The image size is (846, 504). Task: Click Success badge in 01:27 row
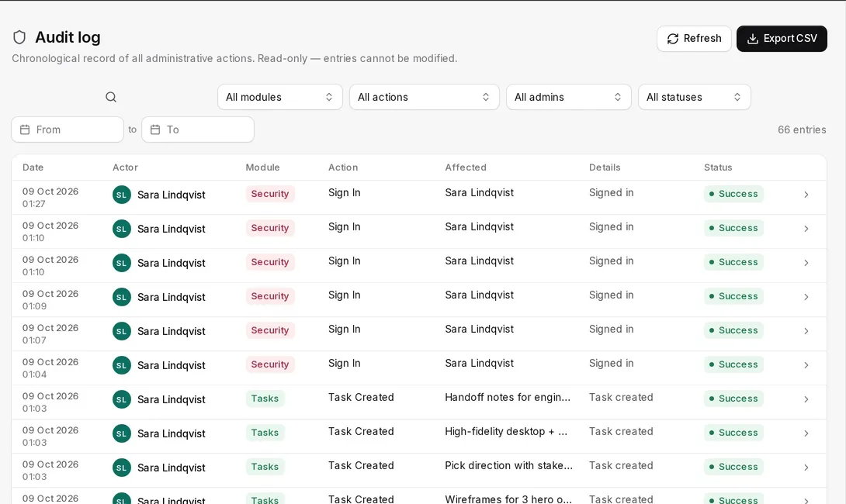coord(733,194)
